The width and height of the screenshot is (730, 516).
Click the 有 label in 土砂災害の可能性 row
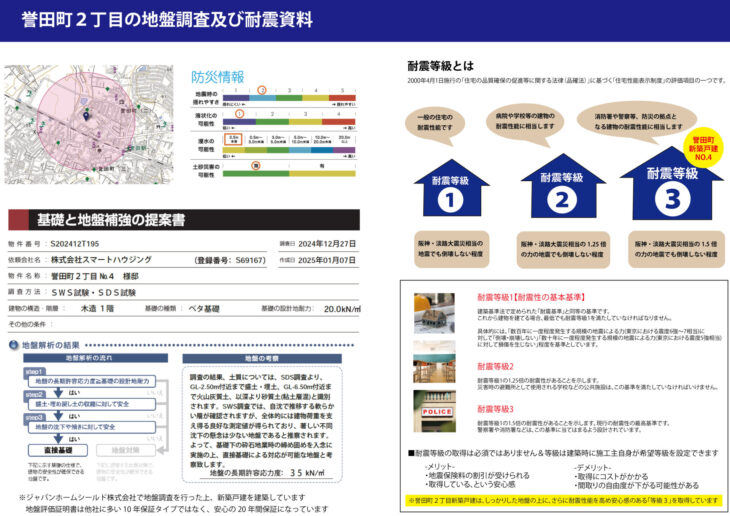tap(322, 165)
